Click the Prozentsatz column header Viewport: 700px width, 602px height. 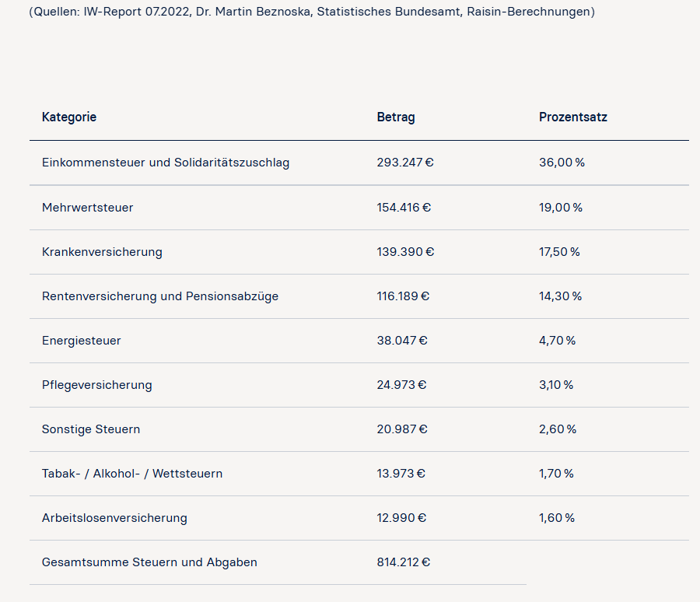(573, 117)
